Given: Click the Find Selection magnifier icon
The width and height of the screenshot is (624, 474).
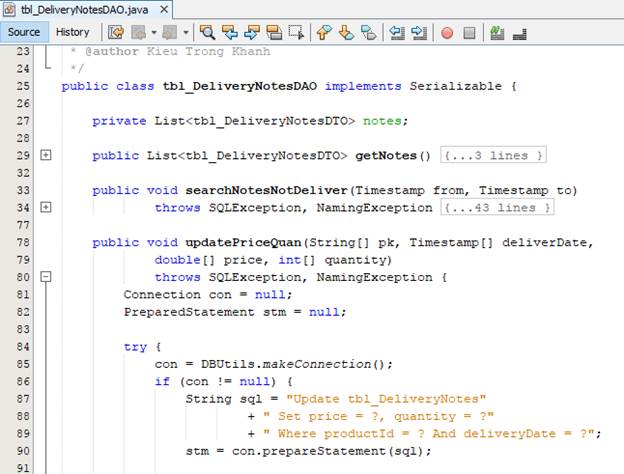Looking at the screenshot, I should tap(207, 32).
